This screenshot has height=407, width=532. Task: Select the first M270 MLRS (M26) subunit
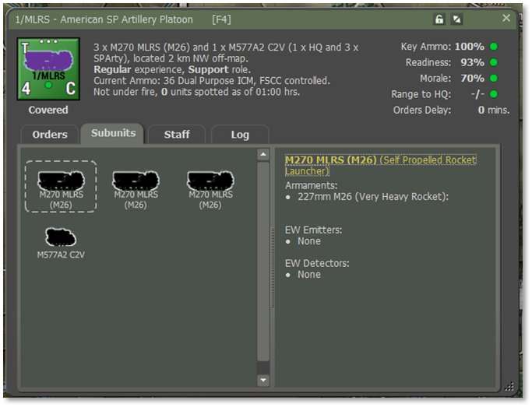pyautogui.click(x=61, y=188)
